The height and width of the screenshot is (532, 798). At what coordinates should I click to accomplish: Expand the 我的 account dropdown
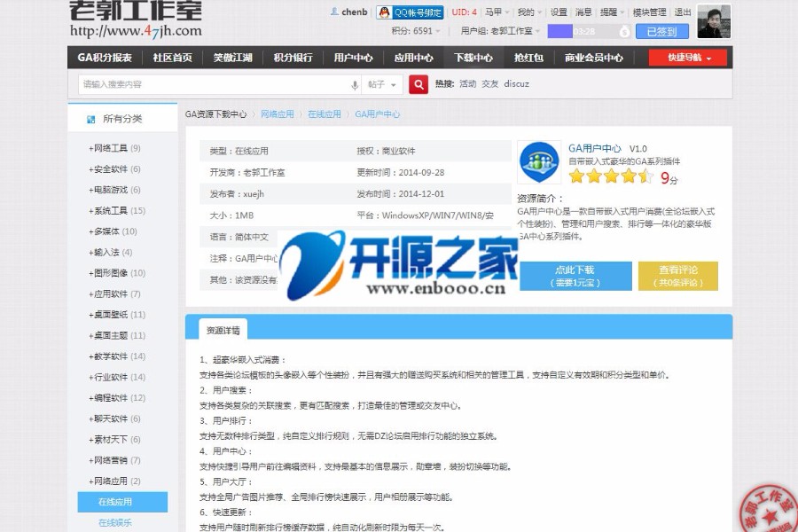pyautogui.click(x=526, y=12)
